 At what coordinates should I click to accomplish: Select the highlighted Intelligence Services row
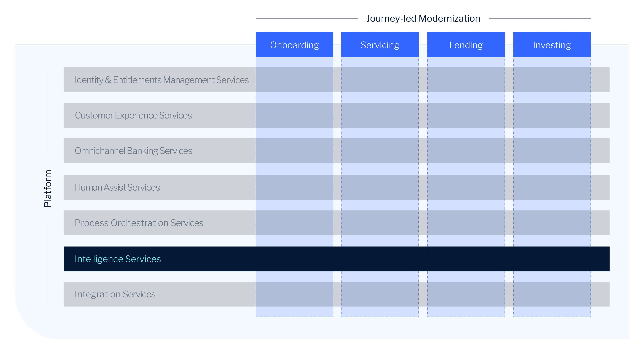(118, 259)
